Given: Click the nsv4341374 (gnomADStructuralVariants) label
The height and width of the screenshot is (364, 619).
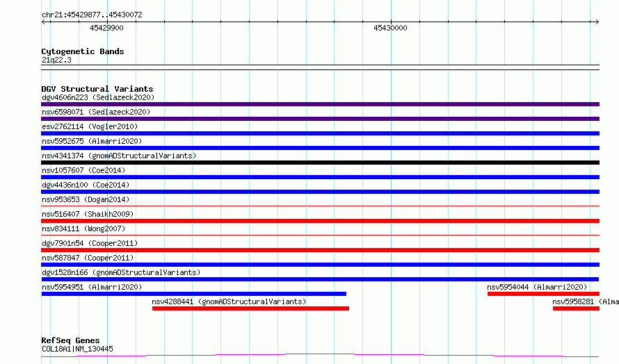Looking at the screenshot, I should coord(119,156).
